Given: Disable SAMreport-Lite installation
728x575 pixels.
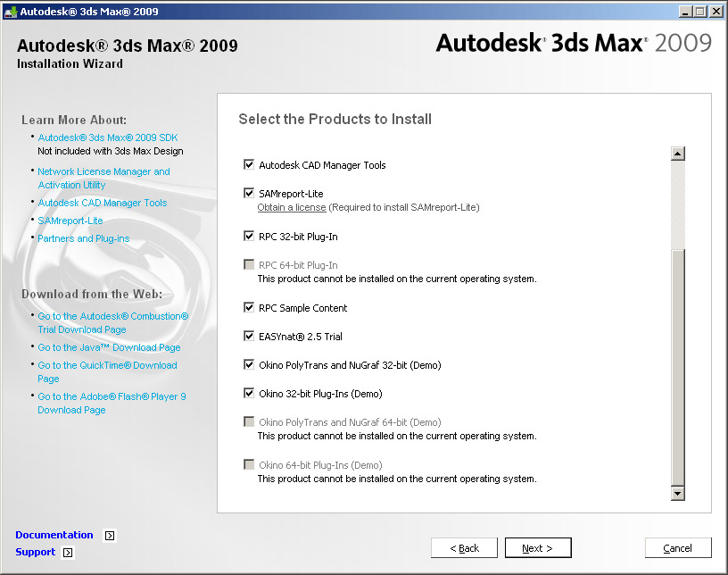Looking at the screenshot, I should [x=248, y=193].
